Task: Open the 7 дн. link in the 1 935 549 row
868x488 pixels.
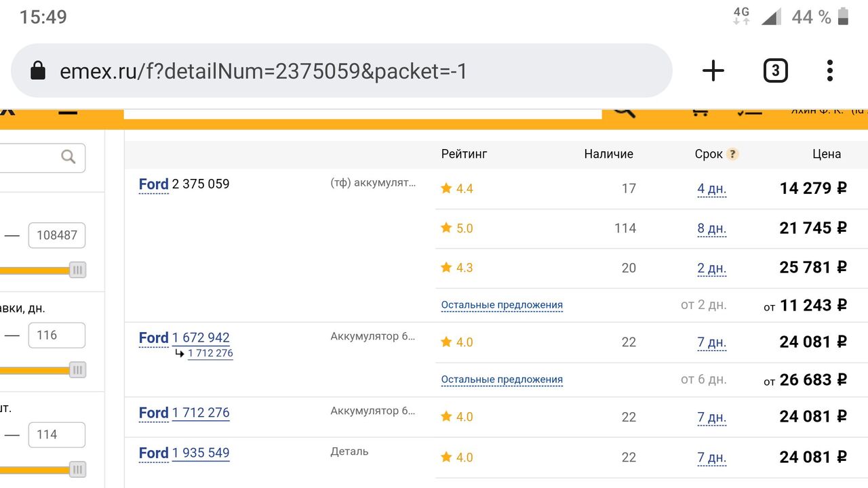Action: [712, 457]
